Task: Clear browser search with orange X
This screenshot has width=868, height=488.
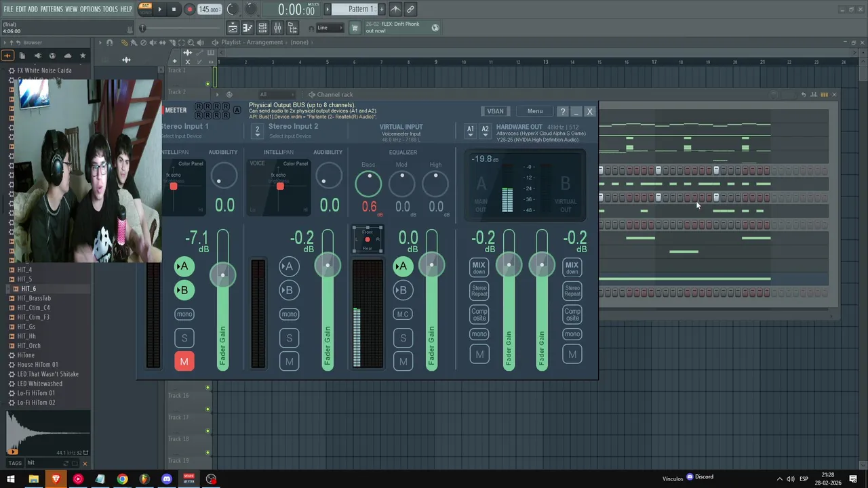Action: pos(85,464)
